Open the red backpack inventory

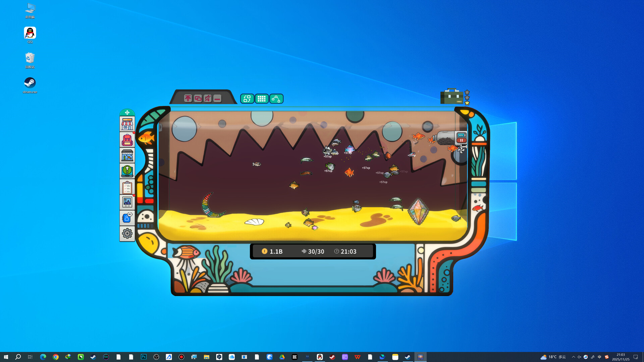pos(127,140)
